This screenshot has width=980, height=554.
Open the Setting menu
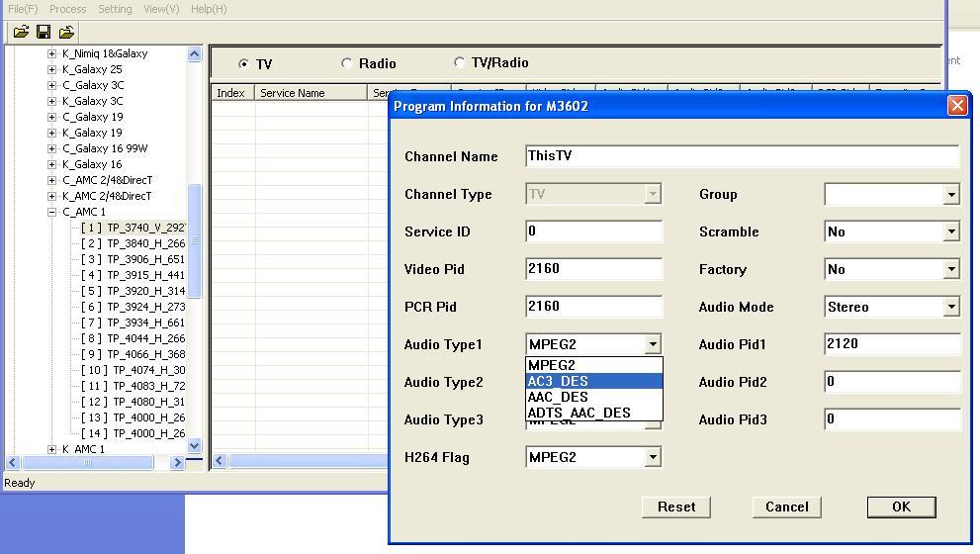click(x=115, y=9)
